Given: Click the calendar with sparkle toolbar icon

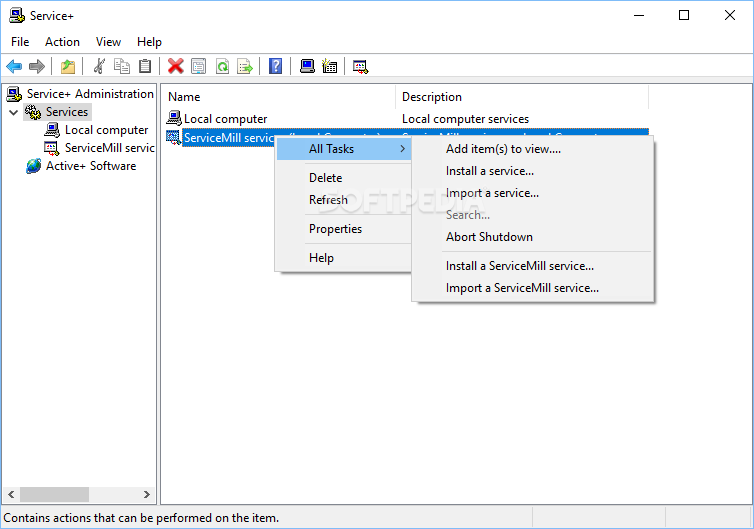Looking at the screenshot, I should coord(329,66).
